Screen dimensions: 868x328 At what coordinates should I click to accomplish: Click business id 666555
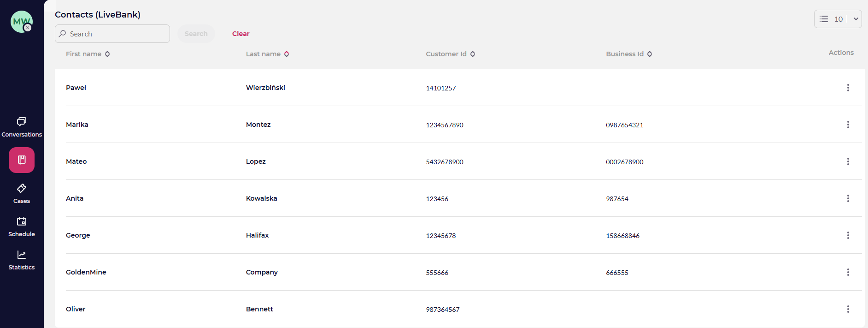point(617,273)
